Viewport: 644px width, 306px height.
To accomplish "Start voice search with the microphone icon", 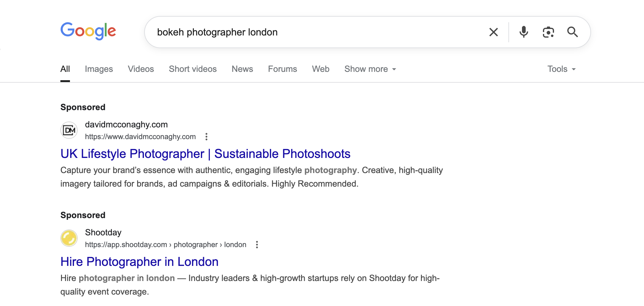I will [x=524, y=32].
